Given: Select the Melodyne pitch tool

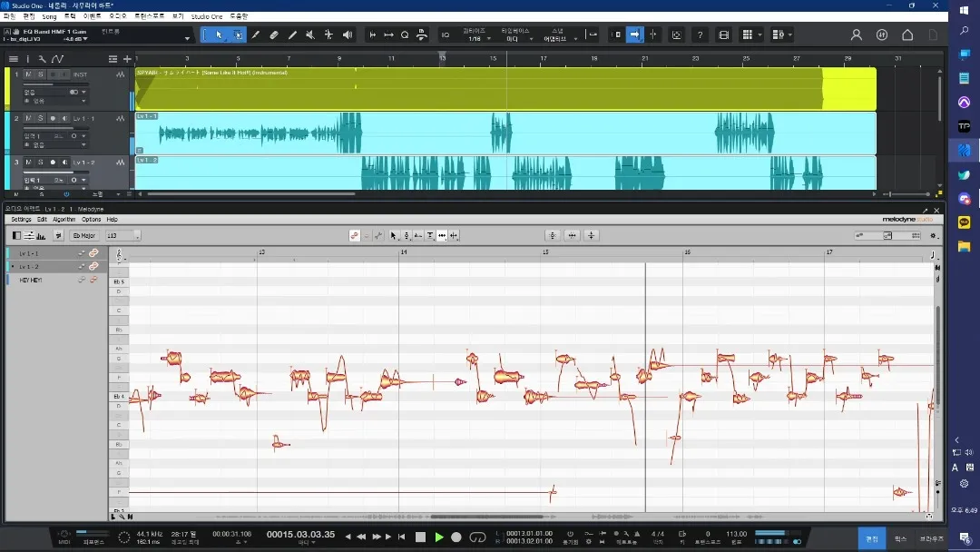Looking at the screenshot, I should (407, 236).
